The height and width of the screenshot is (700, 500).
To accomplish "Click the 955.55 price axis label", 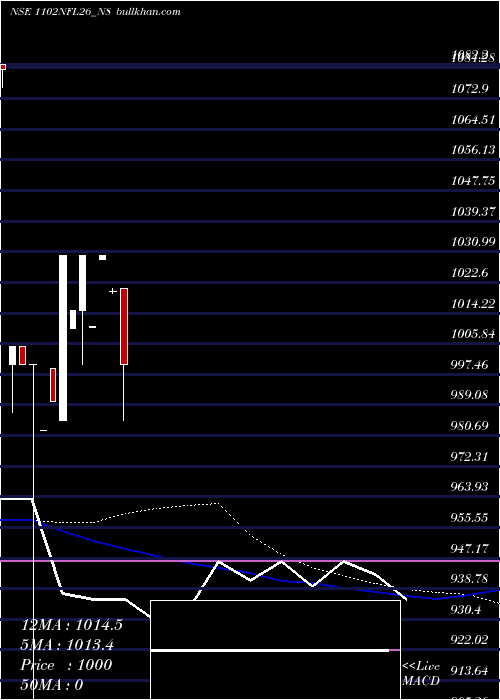I will 471,518.
